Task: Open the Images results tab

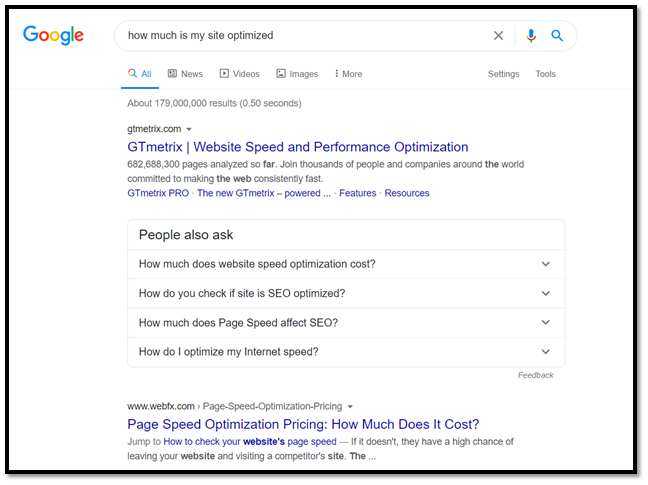Action: coord(297,74)
